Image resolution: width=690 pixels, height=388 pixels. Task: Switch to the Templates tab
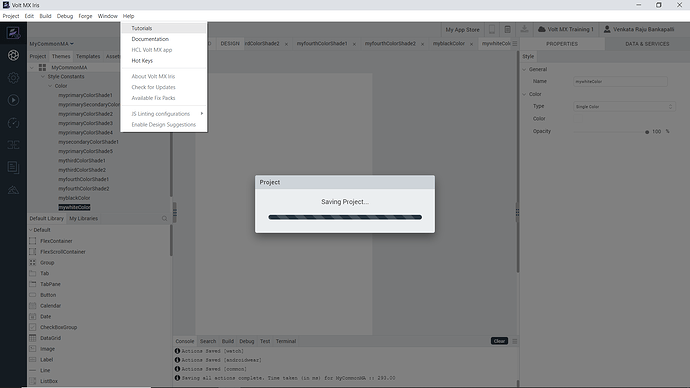point(88,56)
